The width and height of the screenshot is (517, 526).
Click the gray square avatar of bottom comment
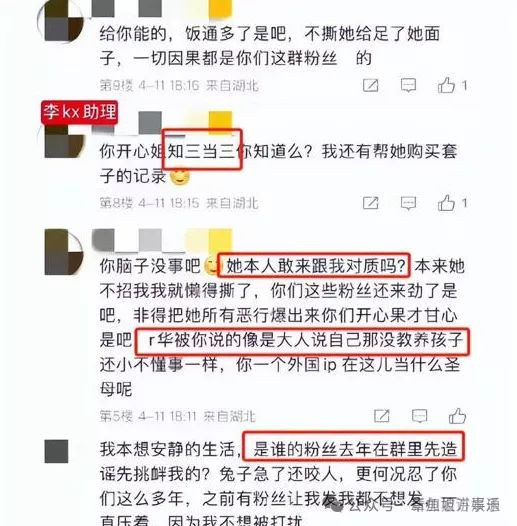(x=56, y=452)
